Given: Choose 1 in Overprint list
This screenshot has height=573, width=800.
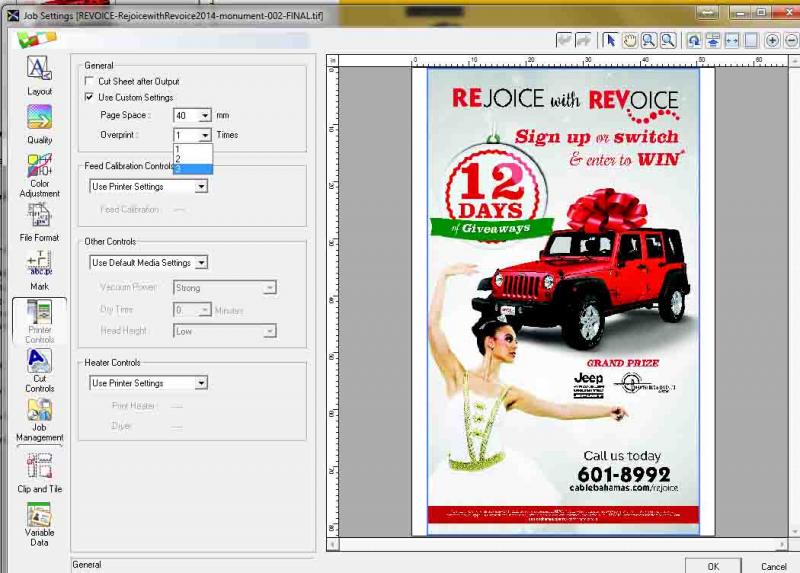Looking at the screenshot, I should [x=192, y=149].
